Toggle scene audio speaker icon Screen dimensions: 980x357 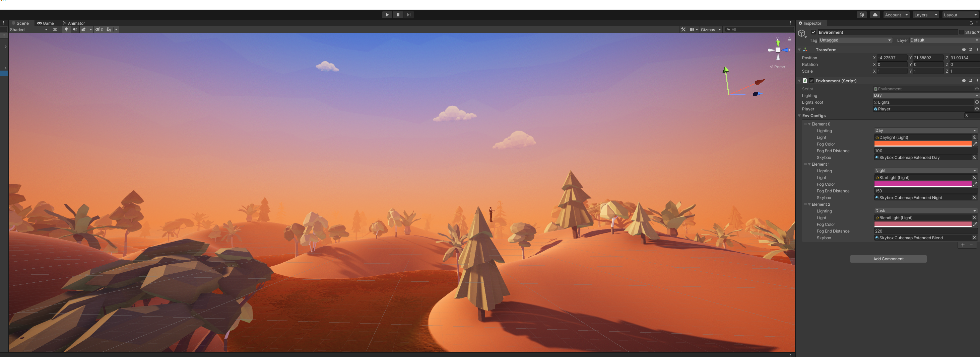(75, 30)
